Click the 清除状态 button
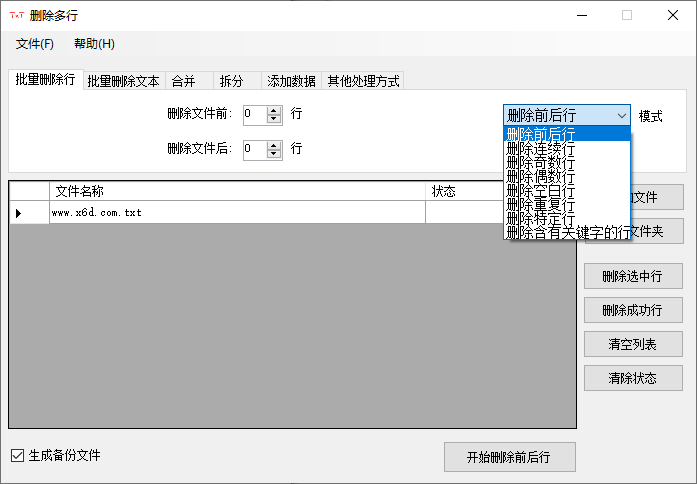The height and width of the screenshot is (484, 697). pos(632,378)
